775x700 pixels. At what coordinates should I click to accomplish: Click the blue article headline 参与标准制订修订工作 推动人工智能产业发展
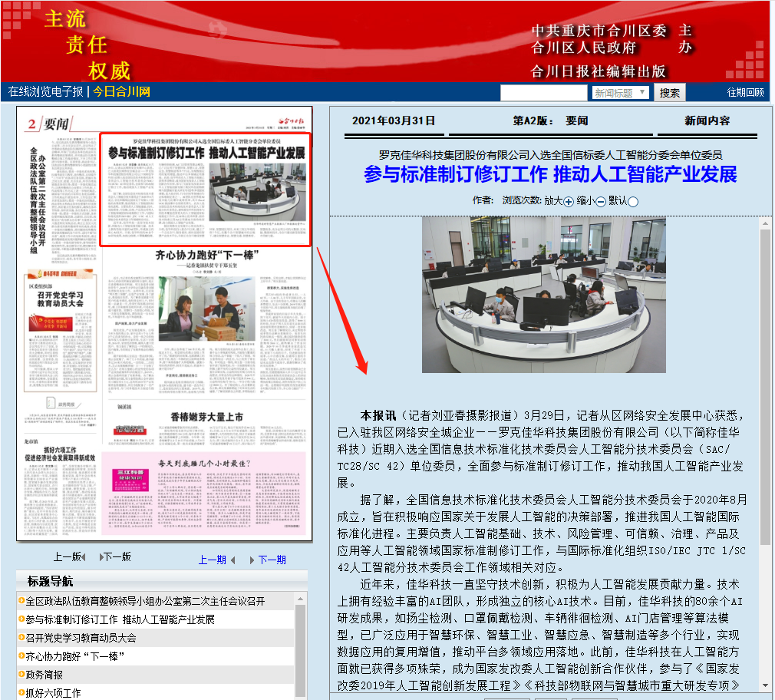551,174
